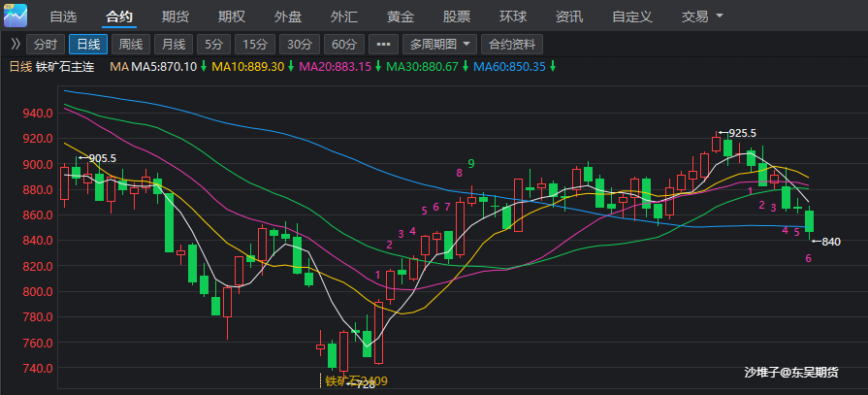Click the MA indicator label

click(x=119, y=67)
